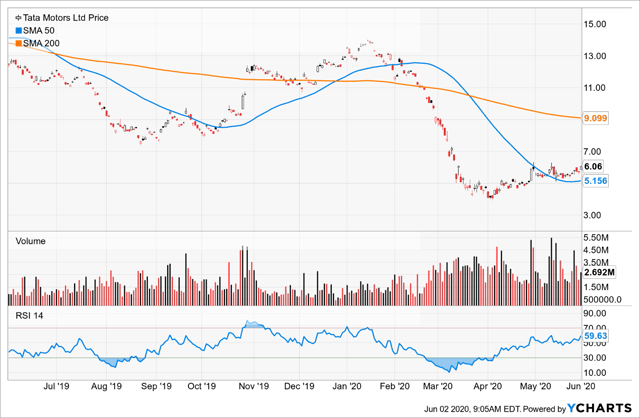Click the 15.00 price axis label
Image resolution: width=640 pixels, height=418 pixels.
tap(595, 24)
